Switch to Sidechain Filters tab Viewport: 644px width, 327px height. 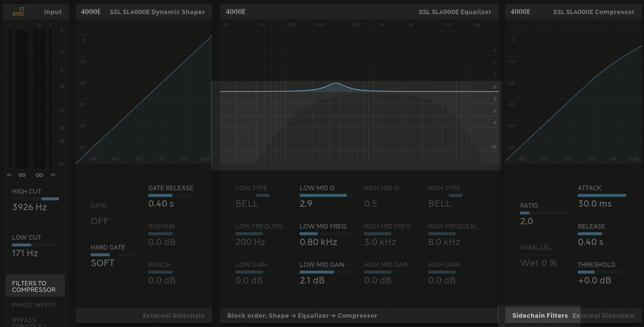point(540,315)
